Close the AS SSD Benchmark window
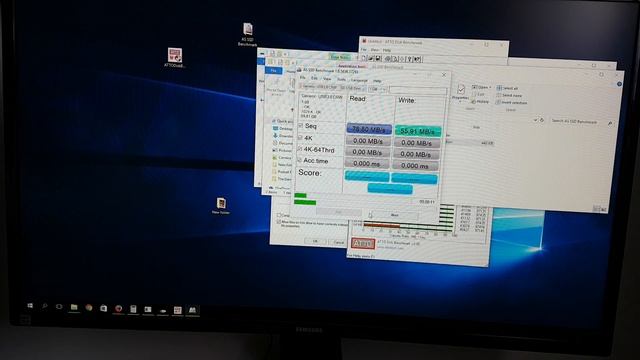Screen dimensions: 640x360 point(444,75)
